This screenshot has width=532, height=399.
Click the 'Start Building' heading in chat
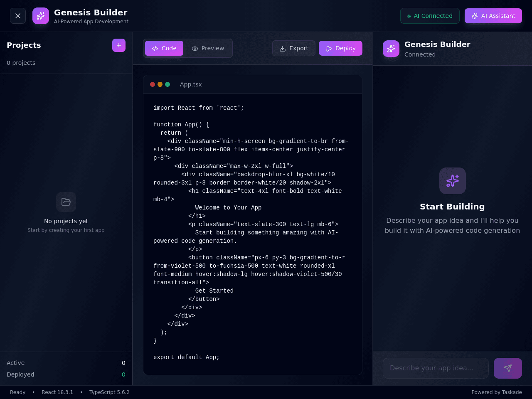[x=452, y=207]
